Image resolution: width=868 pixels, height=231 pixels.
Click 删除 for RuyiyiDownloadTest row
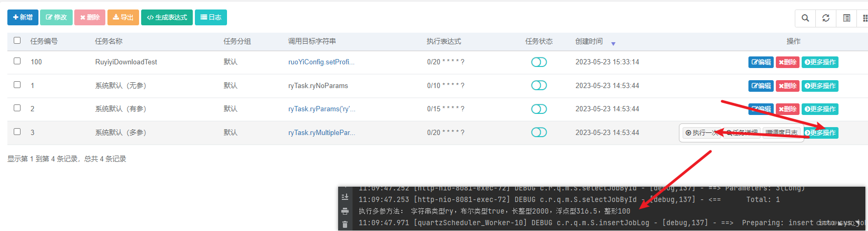click(787, 62)
